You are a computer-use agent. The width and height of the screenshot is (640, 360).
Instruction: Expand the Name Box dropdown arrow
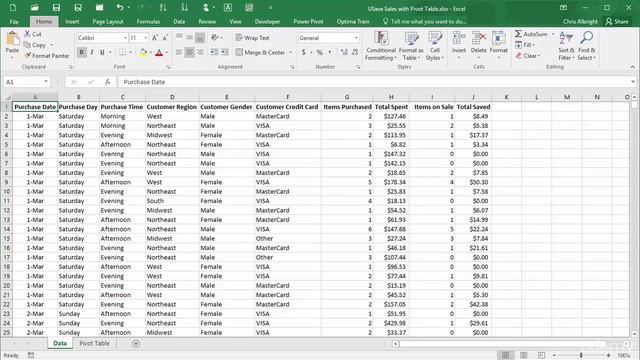[46, 82]
